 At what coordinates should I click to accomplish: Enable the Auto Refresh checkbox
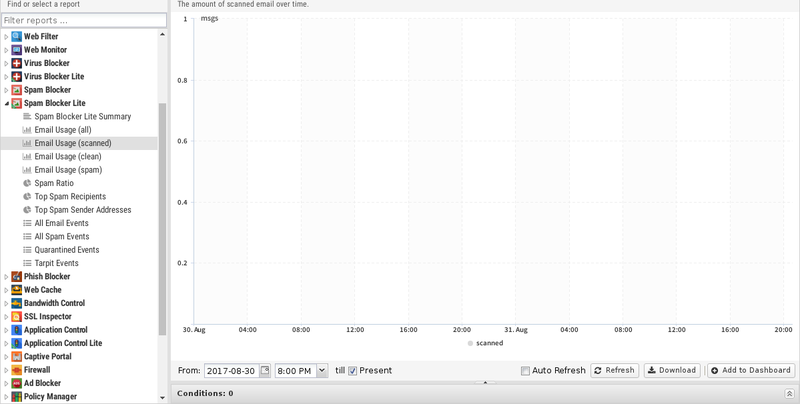click(525, 371)
